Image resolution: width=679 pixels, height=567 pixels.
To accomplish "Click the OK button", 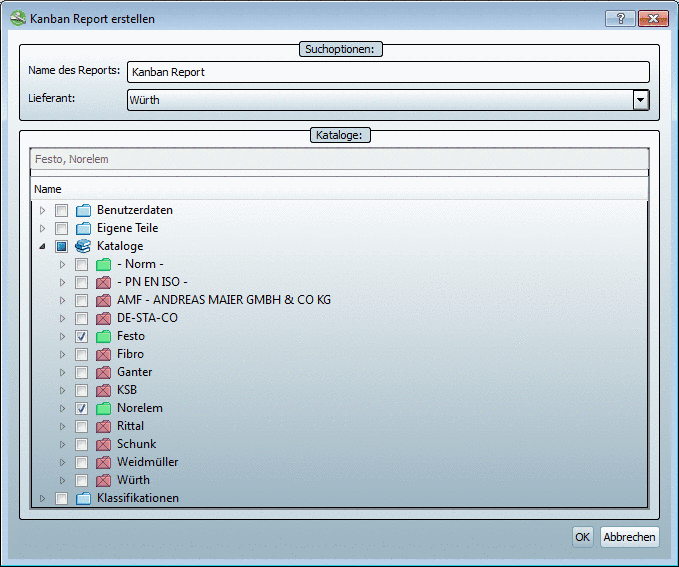I will (x=582, y=537).
